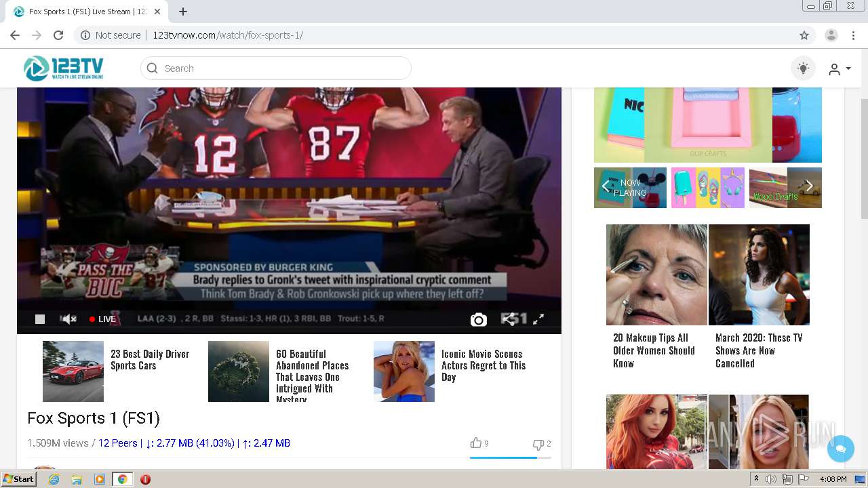The width and height of the screenshot is (868, 488).
Task: Show hidden system tray icons
Action: tap(757, 479)
